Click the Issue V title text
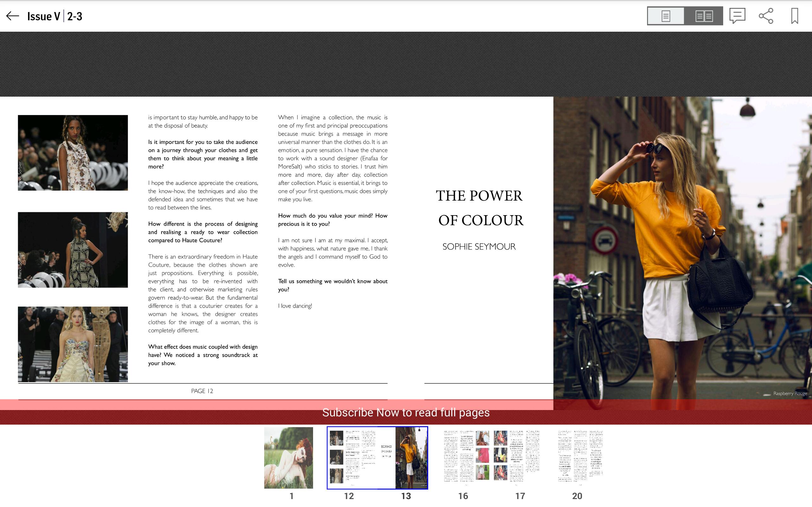 tap(44, 16)
